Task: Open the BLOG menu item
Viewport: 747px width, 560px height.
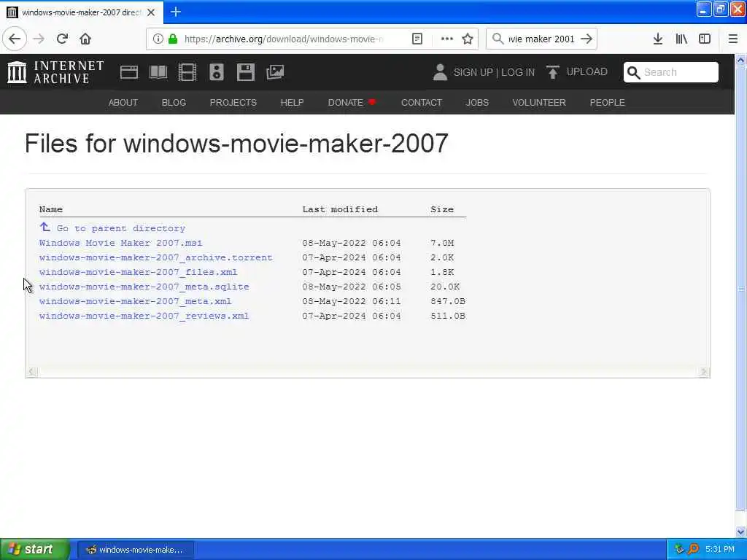Action: point(174,102)
